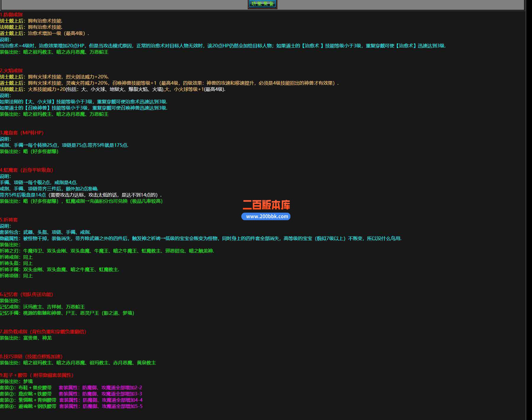Select the heading 3.魔血套 (MP转HP)
Screen dimensions: 532x420
22,133
